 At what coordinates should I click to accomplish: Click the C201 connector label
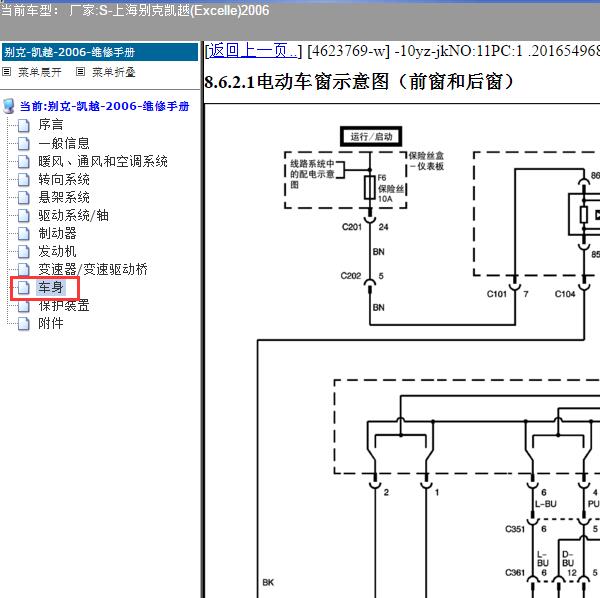[352, 227]
